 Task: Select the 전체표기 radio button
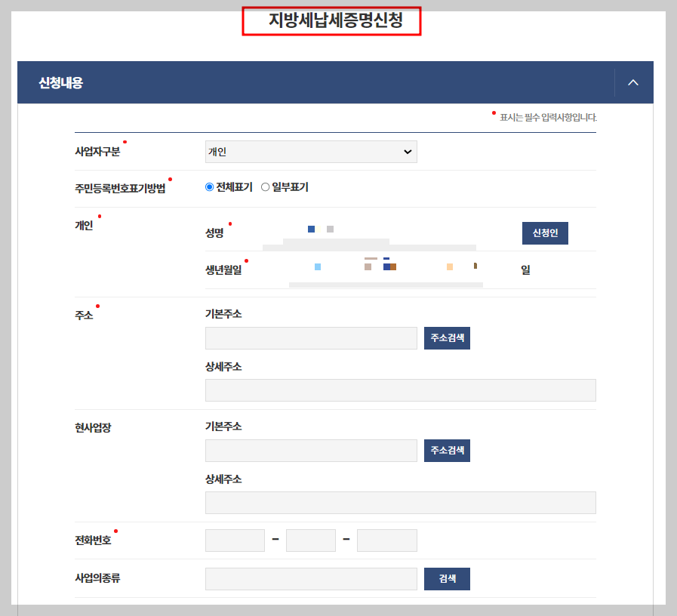209,186
